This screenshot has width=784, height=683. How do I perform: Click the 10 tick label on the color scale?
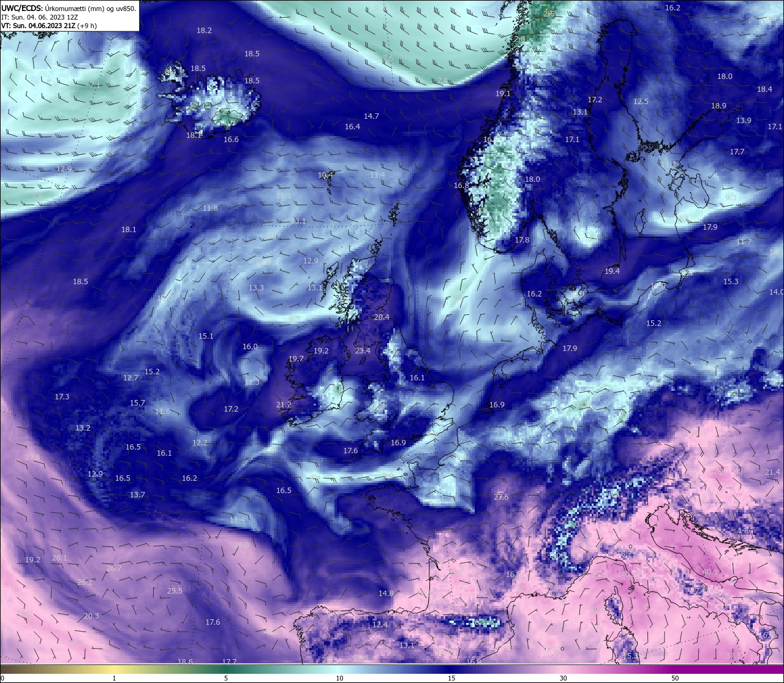[339, 678]
